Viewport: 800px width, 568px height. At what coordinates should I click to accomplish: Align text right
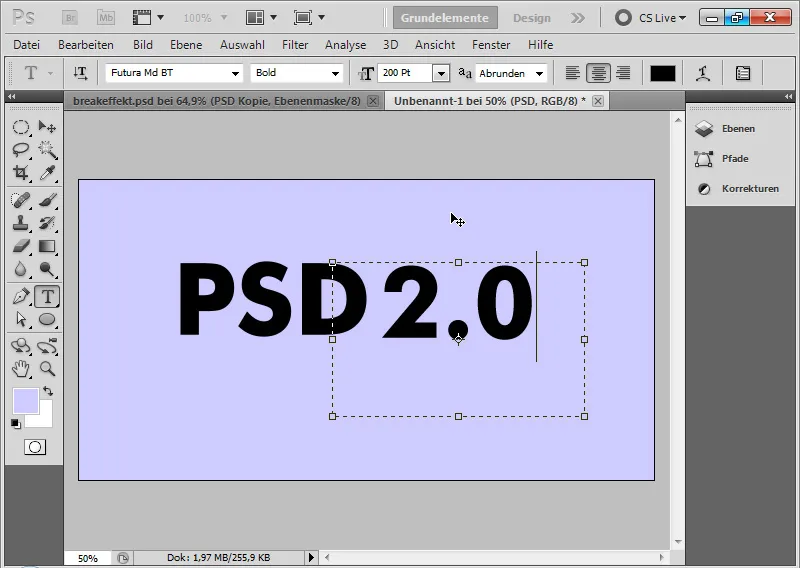(x=623, y=73)
